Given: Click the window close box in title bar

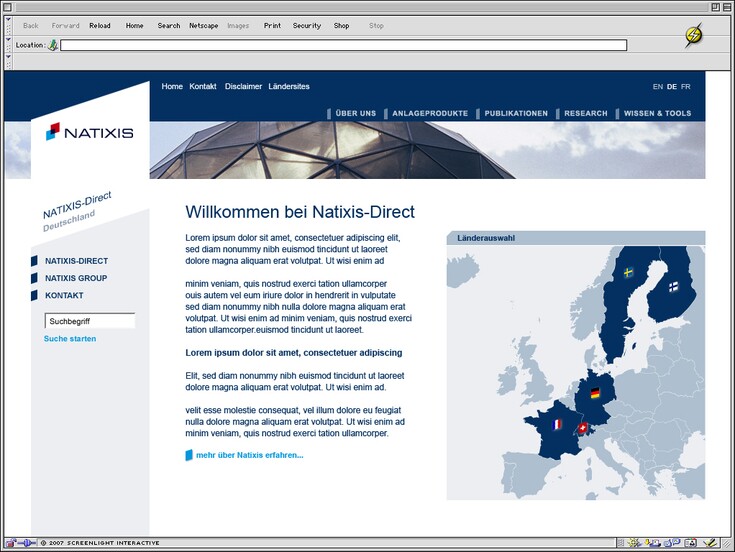Looking at the screenshot, I should (7, 7).
